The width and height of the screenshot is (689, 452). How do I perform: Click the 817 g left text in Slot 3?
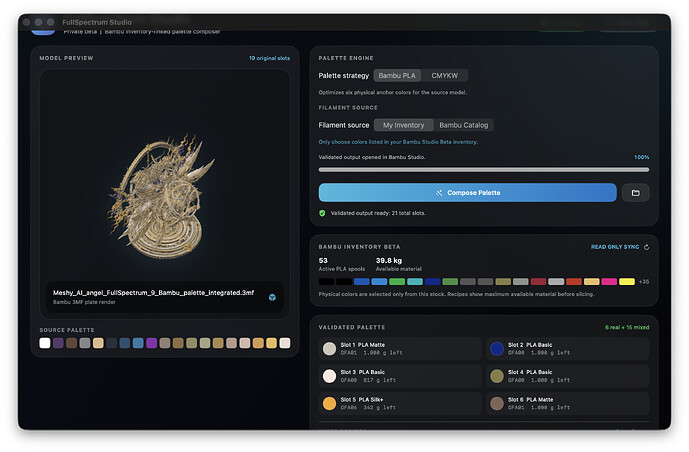pyautogui.click(x=380, y=380)
